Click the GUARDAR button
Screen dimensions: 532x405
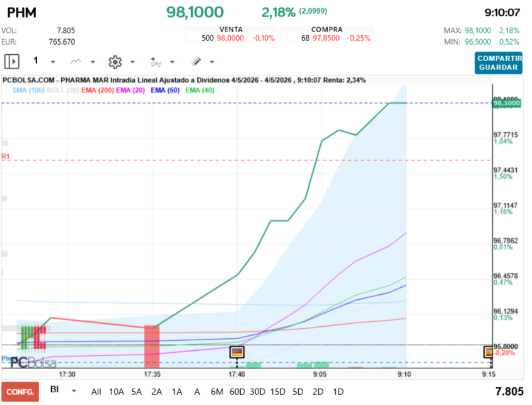pos(499,67)
